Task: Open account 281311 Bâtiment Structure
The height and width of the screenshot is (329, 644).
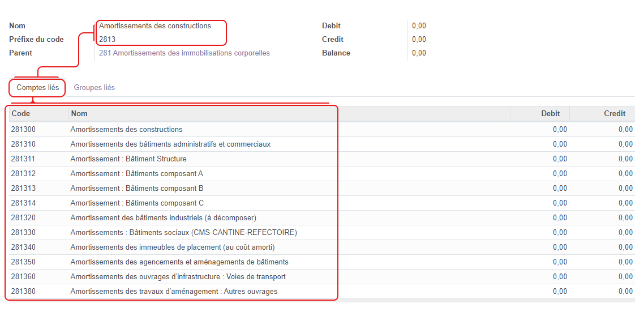Action: (x=322, y=159)
